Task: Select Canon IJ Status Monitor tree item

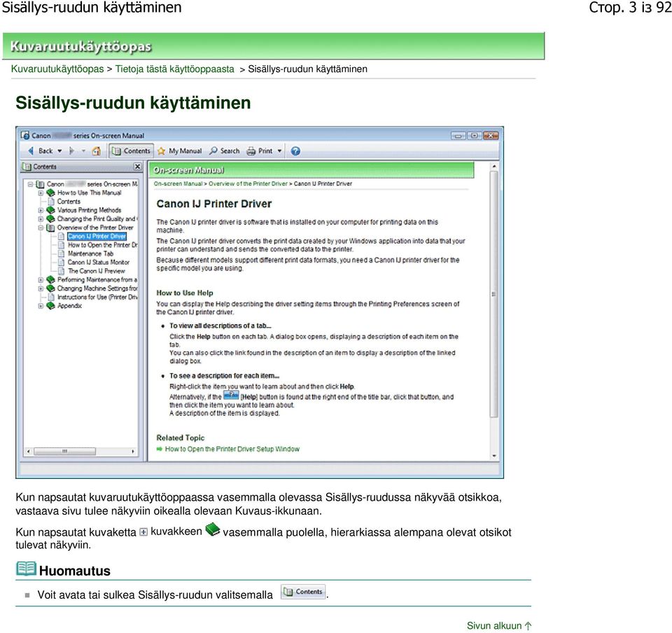Action: 99,263
